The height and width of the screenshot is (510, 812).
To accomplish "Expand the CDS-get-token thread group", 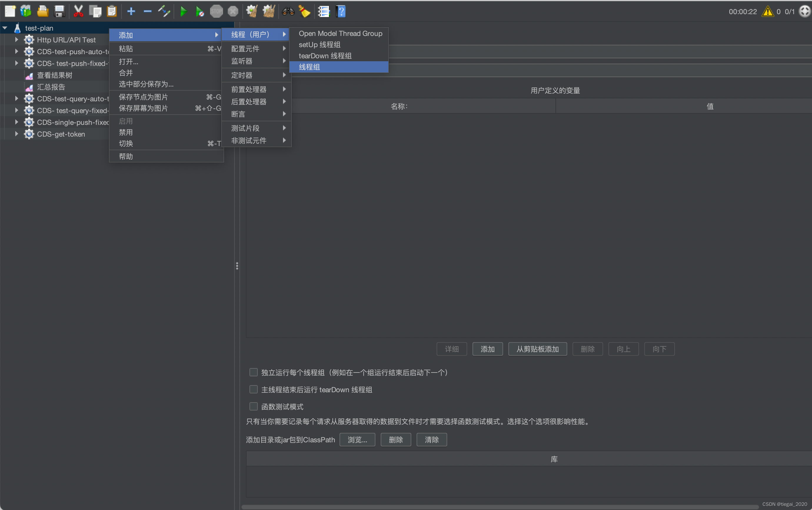I will (16, 134).
